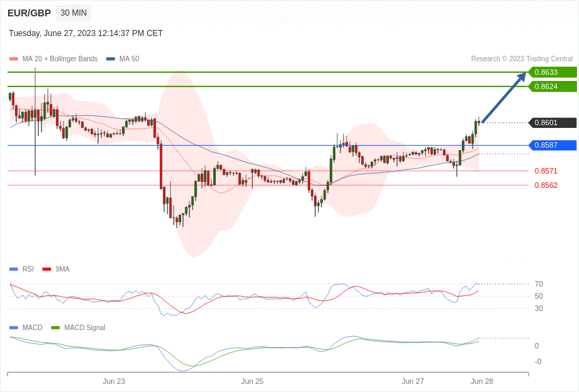Click the MACD Signal legend label
The image size is (579, 392).
(84, 327)
